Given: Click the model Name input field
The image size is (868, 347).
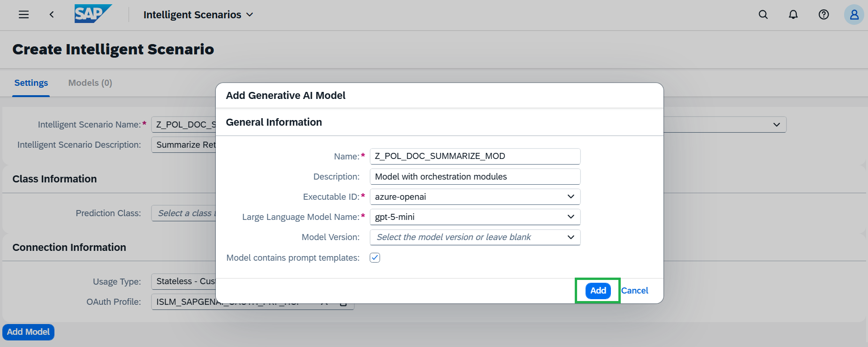Looking at the screenshot, I should pyautogui.click(x=475, y=156).
